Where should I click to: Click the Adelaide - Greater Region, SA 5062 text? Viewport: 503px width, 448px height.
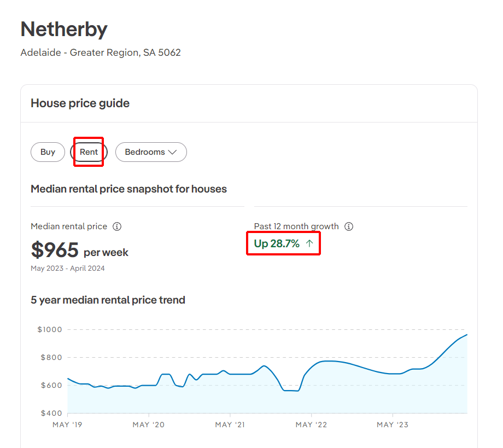[x=101, y=53]
